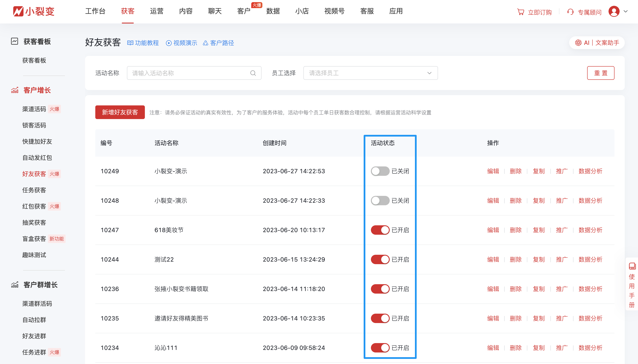This screenshot has width=638, height=364.
Task: Open the shopping cart to subscribe
Action: click(521, 12)
